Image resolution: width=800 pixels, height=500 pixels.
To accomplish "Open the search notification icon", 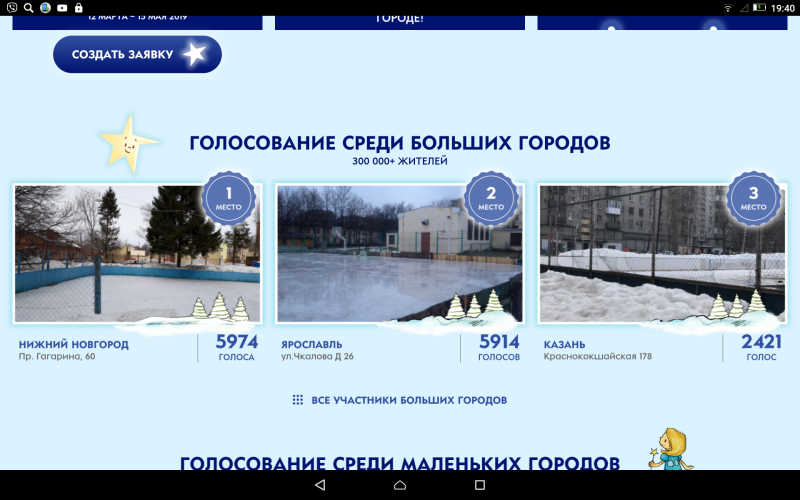I will (29, 8).
